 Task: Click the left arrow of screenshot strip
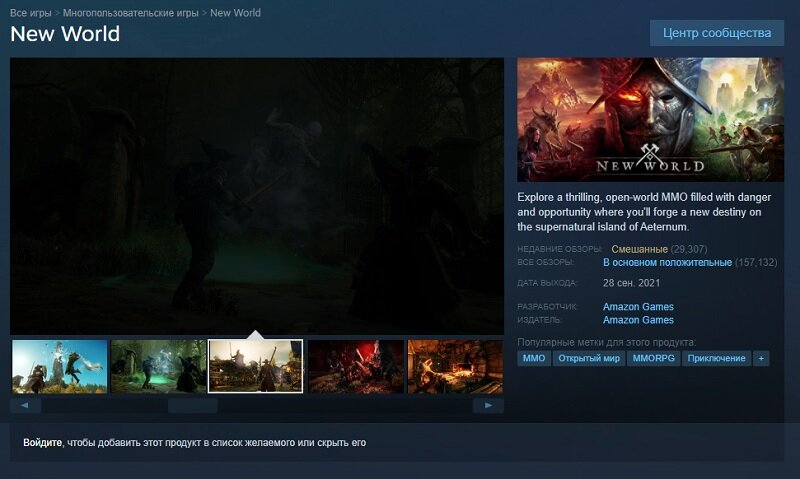coord(25,406)
